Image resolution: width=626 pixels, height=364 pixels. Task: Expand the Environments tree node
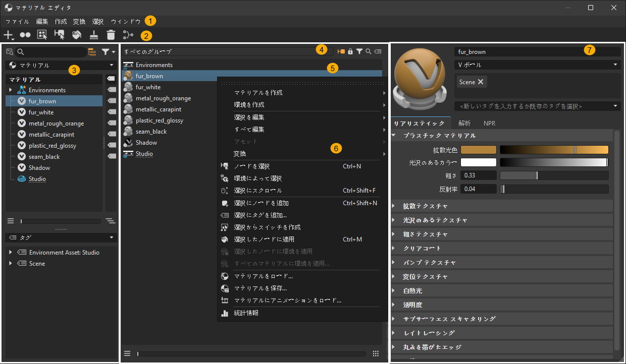tap(11, 90)
